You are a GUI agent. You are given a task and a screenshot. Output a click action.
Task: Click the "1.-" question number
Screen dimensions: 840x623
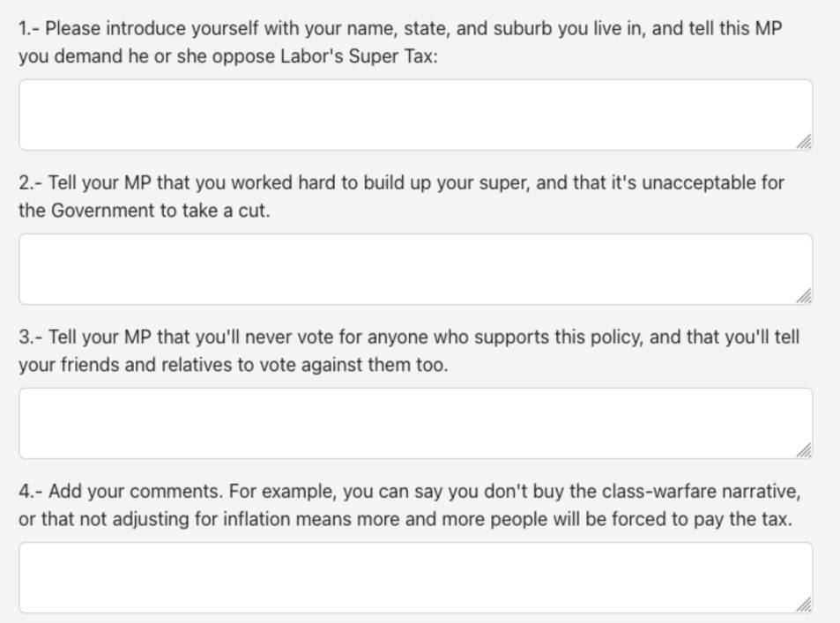(29, 28)
